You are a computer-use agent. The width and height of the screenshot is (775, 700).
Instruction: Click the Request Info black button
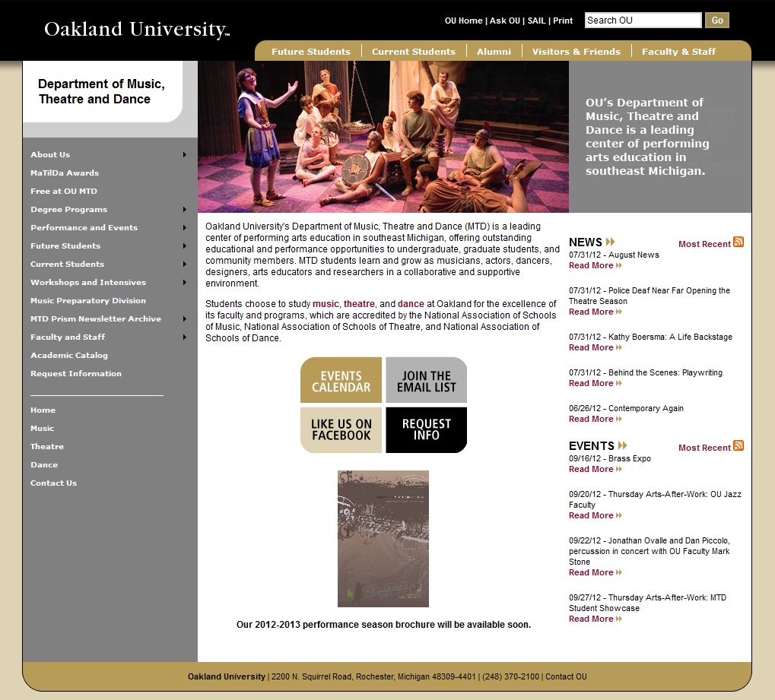(427, 429)
